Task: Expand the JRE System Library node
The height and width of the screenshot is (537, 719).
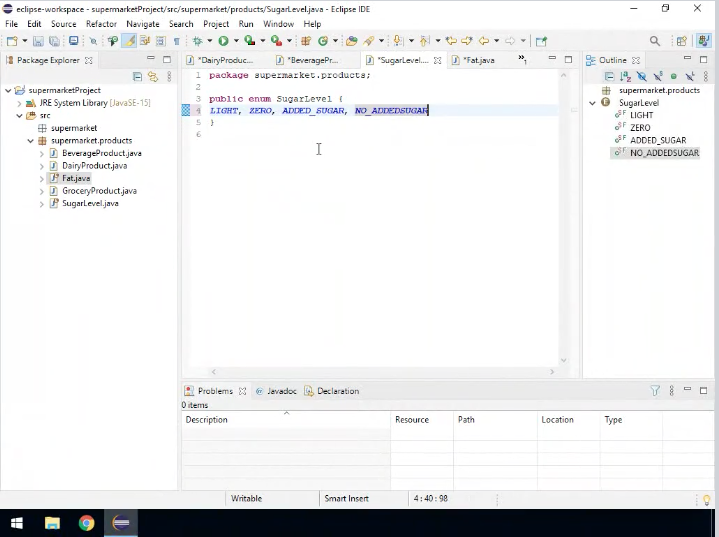Action: click(x=19, y=103)
